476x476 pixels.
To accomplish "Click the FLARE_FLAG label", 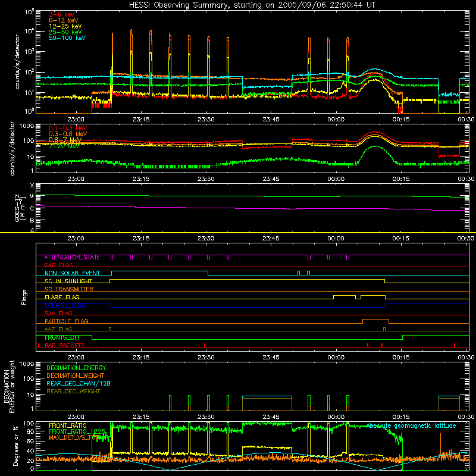I will click(x=62, y=297).
